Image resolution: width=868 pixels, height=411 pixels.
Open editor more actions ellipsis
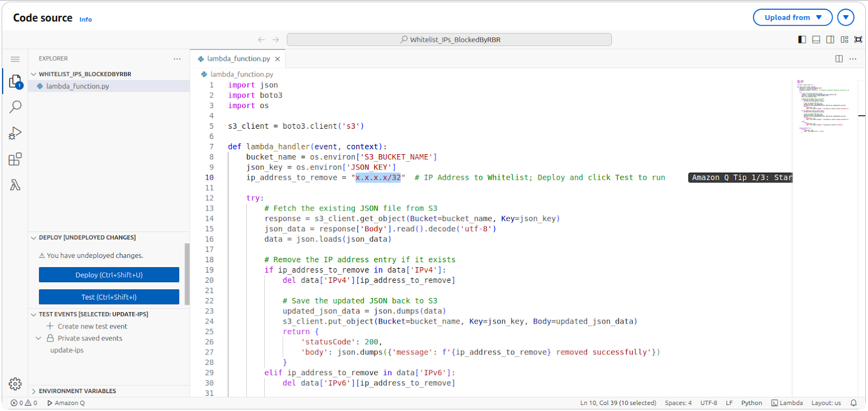pyautogui.click(x=853, y=59)
